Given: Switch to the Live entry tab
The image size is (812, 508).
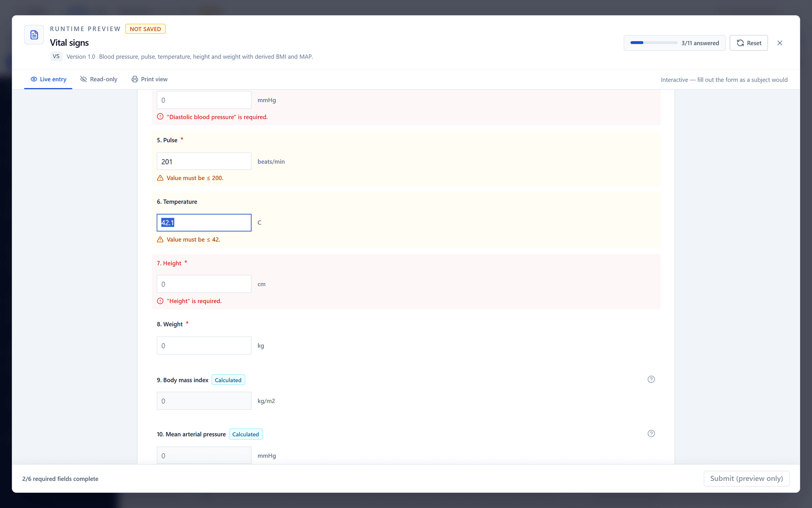Looking at the screenshot, I should coord(48,79).
